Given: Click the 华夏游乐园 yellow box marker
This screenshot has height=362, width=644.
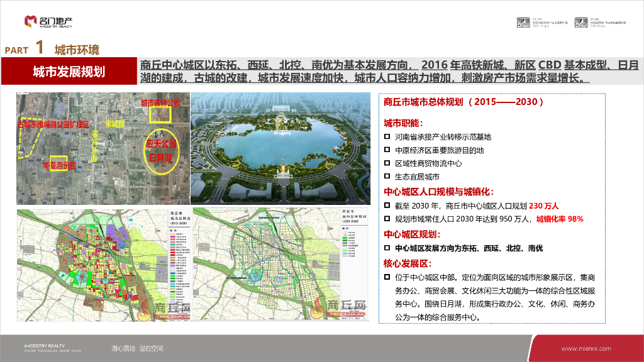Looking at the screenshot, I should point(58,163).
